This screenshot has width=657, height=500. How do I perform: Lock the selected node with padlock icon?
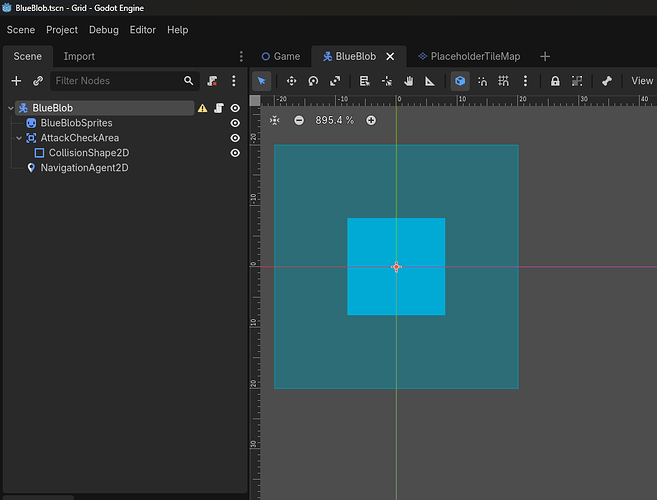point(555,81)
